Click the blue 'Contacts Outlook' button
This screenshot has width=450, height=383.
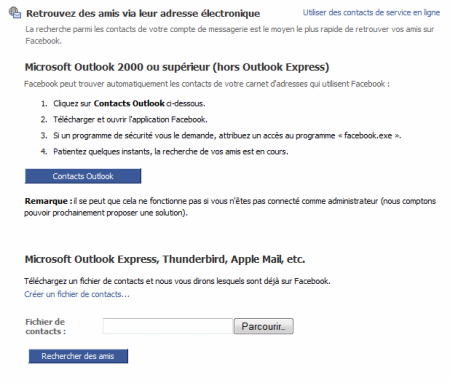pyautogui.click(x=83, y=176)
